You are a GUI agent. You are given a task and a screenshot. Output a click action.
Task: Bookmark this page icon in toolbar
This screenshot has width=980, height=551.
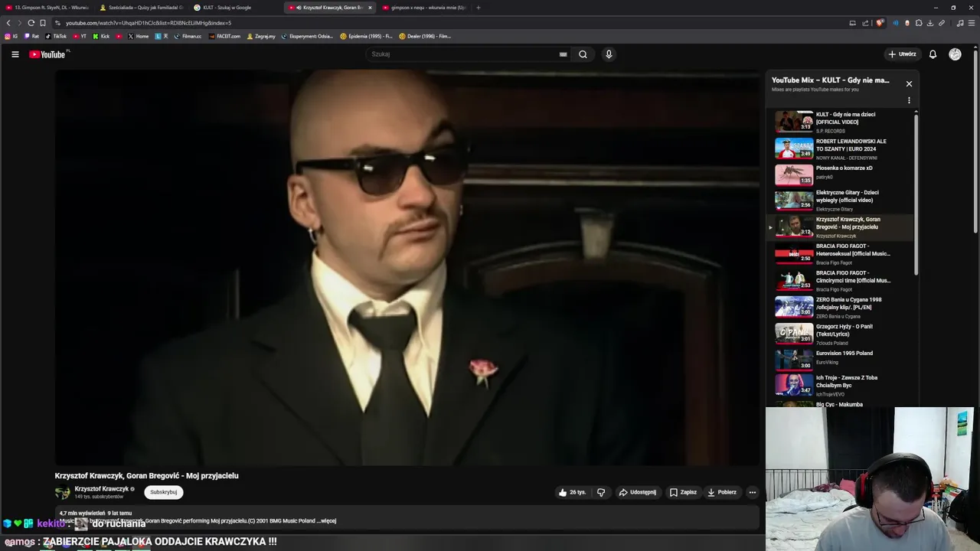[x=43, y=23]
